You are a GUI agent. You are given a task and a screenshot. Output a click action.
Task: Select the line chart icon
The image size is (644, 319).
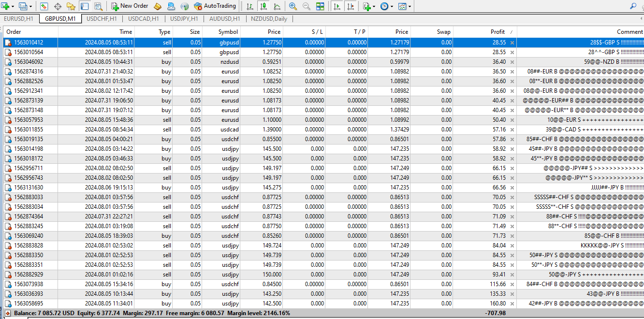click(x=277, y=6)
